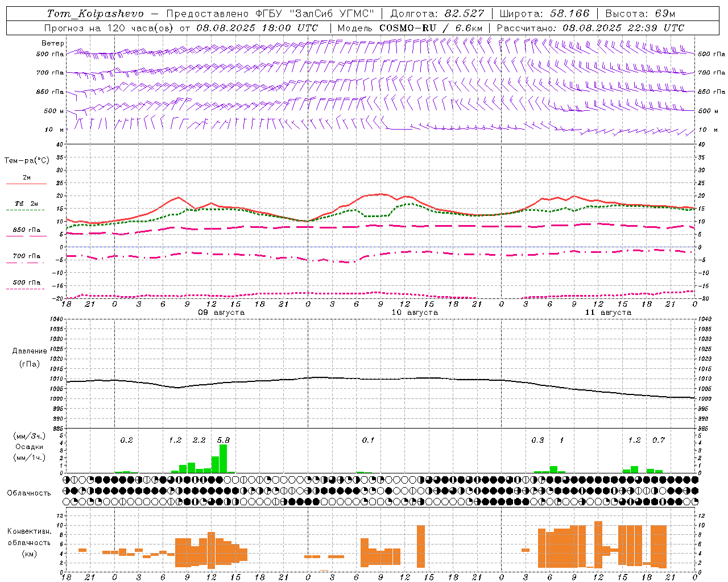The width and height of the screenshot is (728, 582).
Task: Click the Тем-ра(°C) axis title
Action: [27, 161]
